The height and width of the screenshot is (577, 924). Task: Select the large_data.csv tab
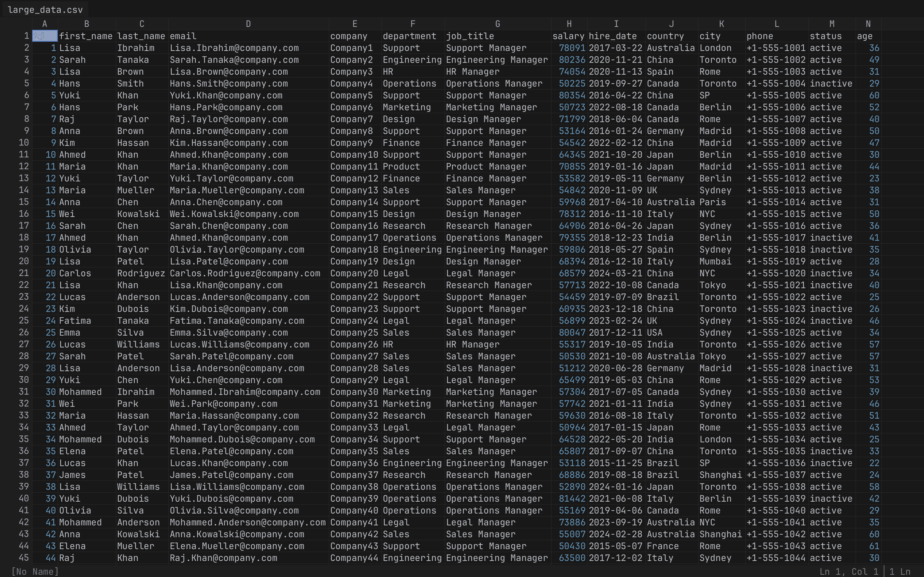click(x=46, y=9)
